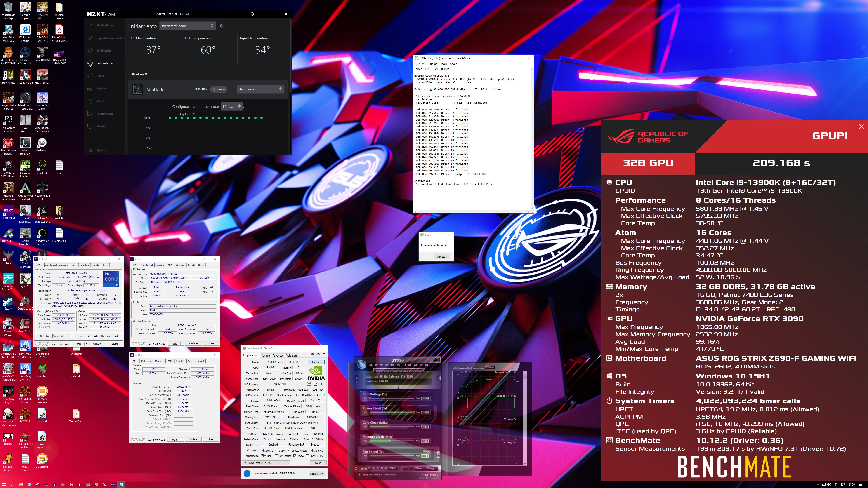The width and height of the screenshot is (868, 488).
Task: Click Líquido button next to Ventilador
Action: tap(219, 89)
